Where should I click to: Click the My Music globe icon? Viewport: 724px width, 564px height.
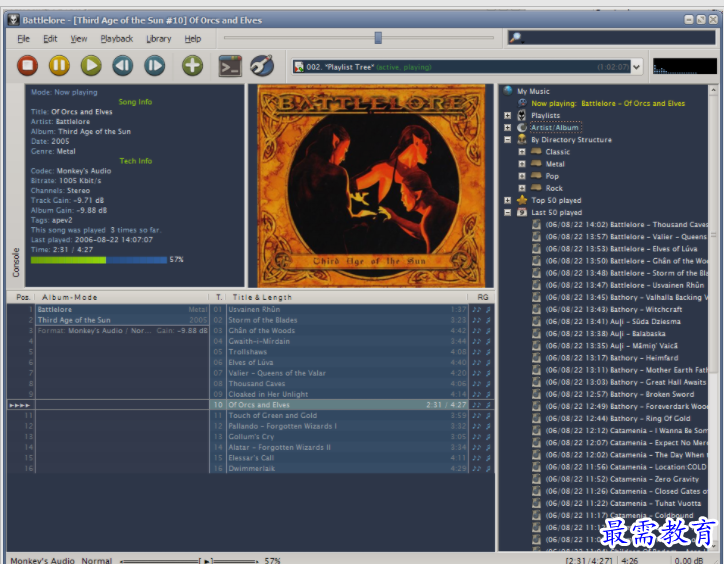[x=508, y=91]
